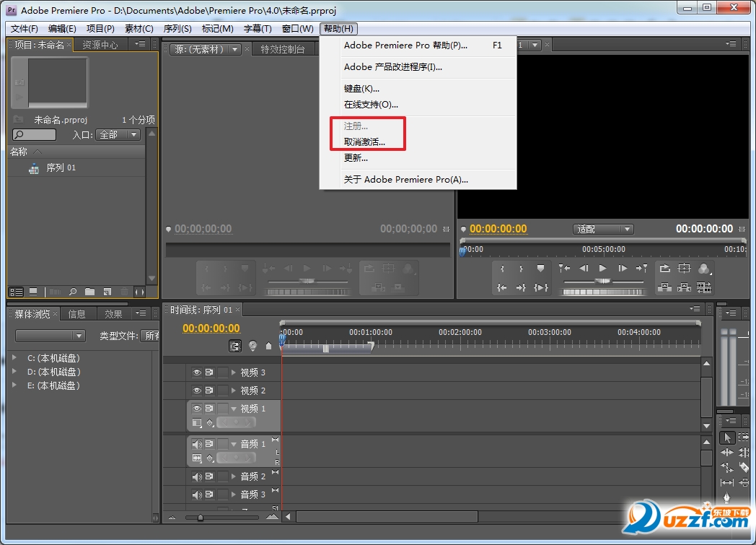Hide video track 视频 3
Screen dimensions: 756x545
[x=197, y=372]
